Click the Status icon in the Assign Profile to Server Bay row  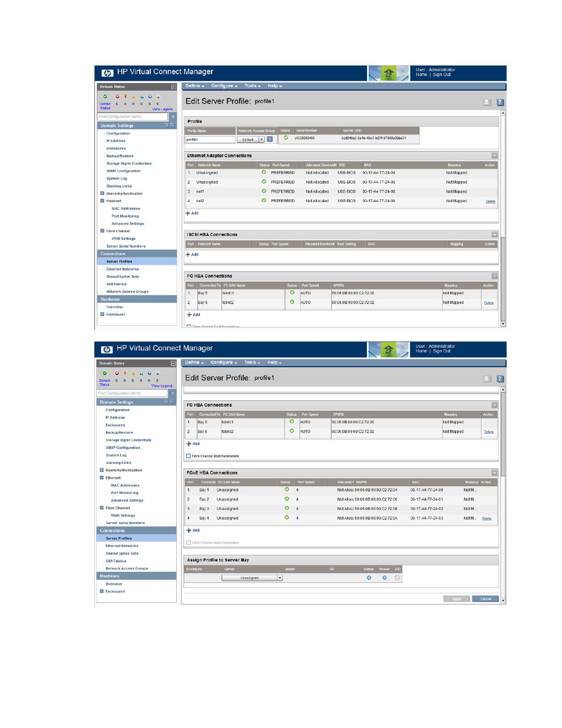point(369,578)
